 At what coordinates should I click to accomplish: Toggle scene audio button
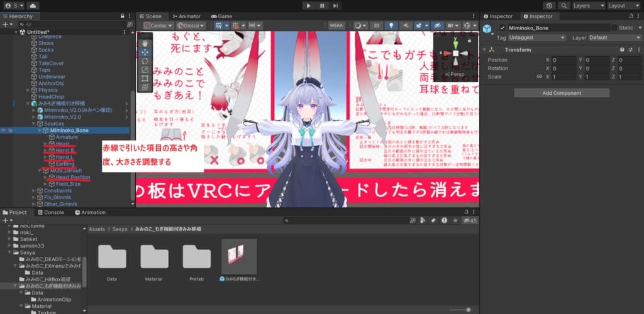coord(406,25)
